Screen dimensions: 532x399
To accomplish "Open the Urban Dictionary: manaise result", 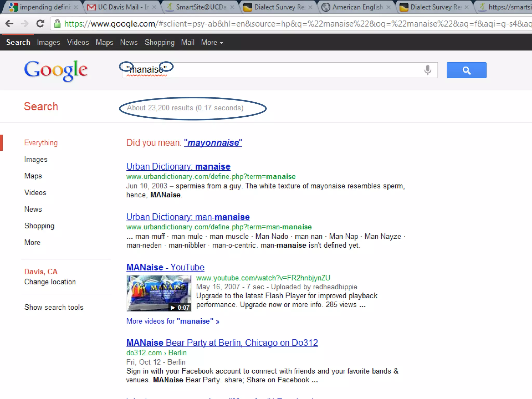I will coord(178,167).
